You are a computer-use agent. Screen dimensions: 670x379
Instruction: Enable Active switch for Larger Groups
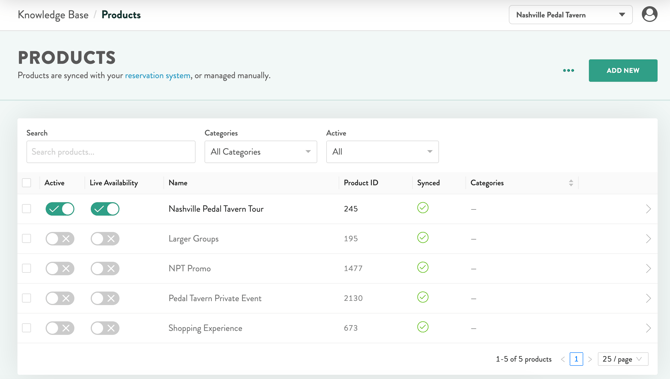point(60,239)
